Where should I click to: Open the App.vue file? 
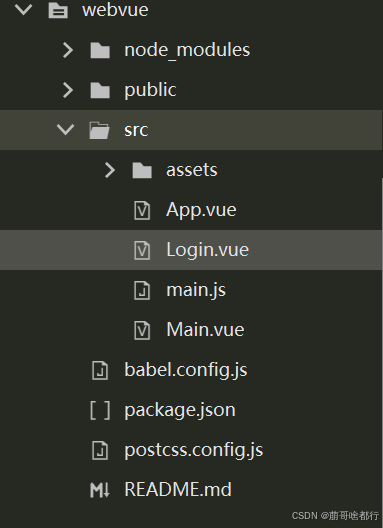pyautogui.click(x=201, y=210)
